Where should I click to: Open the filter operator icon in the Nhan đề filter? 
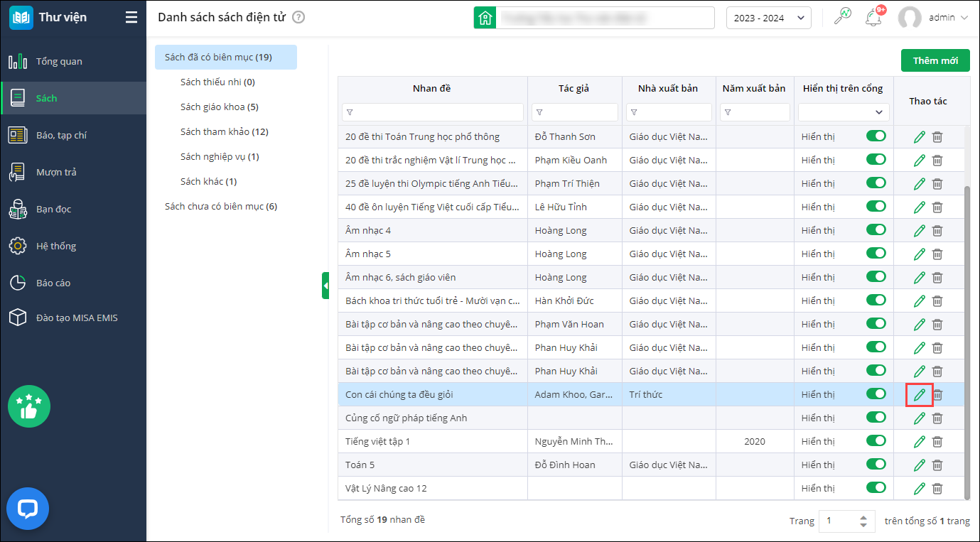(350, 112)
